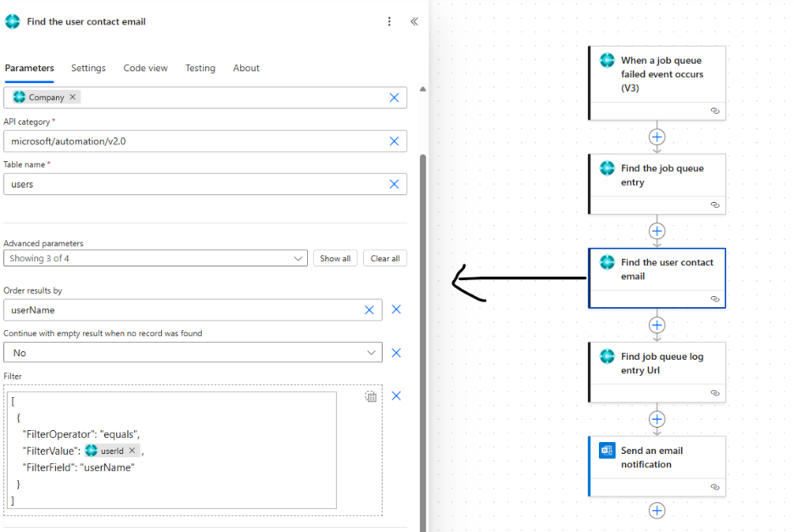Open the Testing tab
The width and height of the screenshot is (794, 532).
click(200, 68)
